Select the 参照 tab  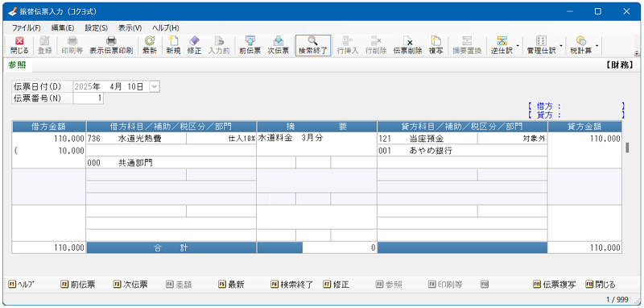click(x=17, y=65)
